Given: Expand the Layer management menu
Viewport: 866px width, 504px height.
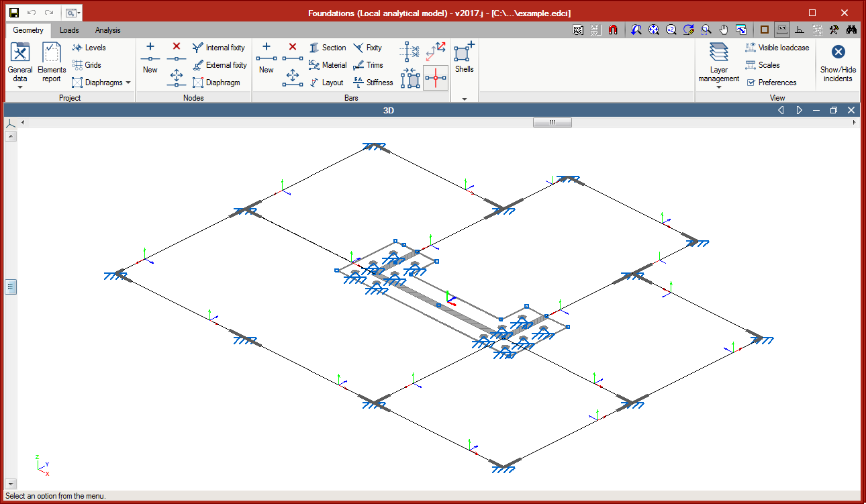Looking at the screenshot, I should click(x=718, y=87).
